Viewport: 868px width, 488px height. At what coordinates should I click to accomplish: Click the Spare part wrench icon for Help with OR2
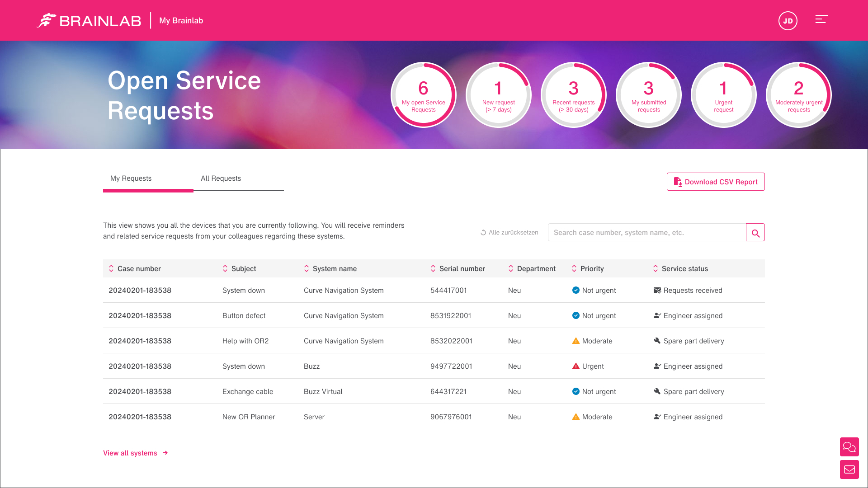click(657, 341)
